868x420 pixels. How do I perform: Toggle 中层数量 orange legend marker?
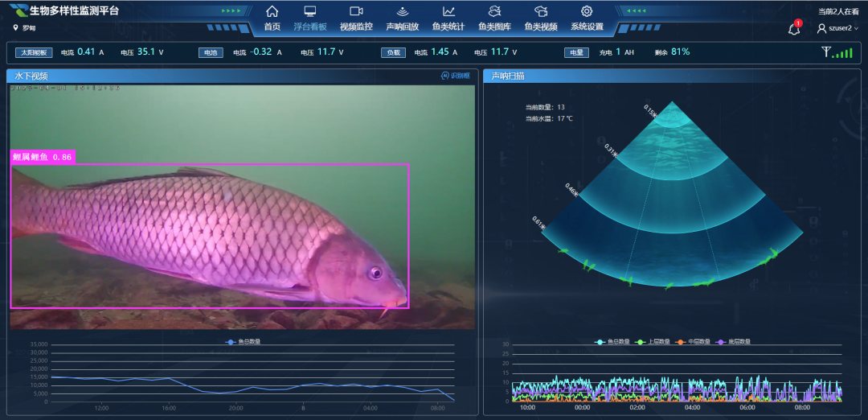(x=694, y=342)
